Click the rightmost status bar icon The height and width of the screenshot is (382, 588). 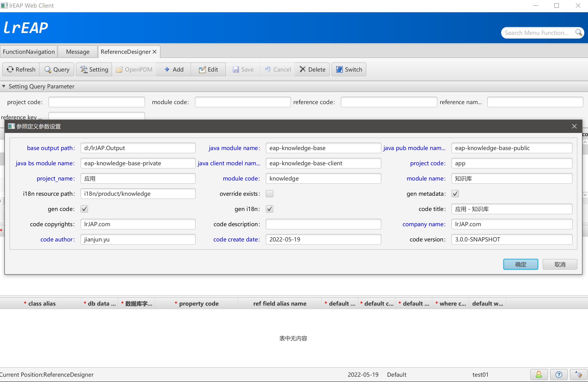[x=579, y=375]
